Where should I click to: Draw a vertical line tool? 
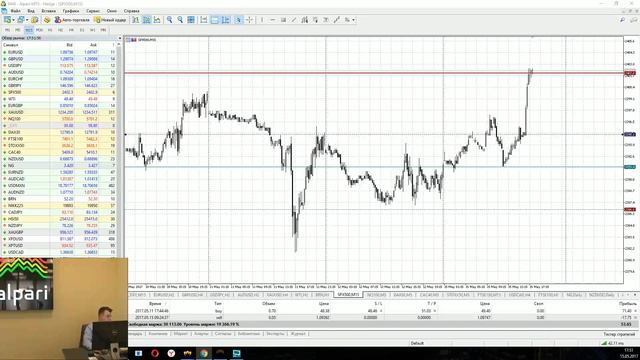pyautogui.click(x=262, y=20)
